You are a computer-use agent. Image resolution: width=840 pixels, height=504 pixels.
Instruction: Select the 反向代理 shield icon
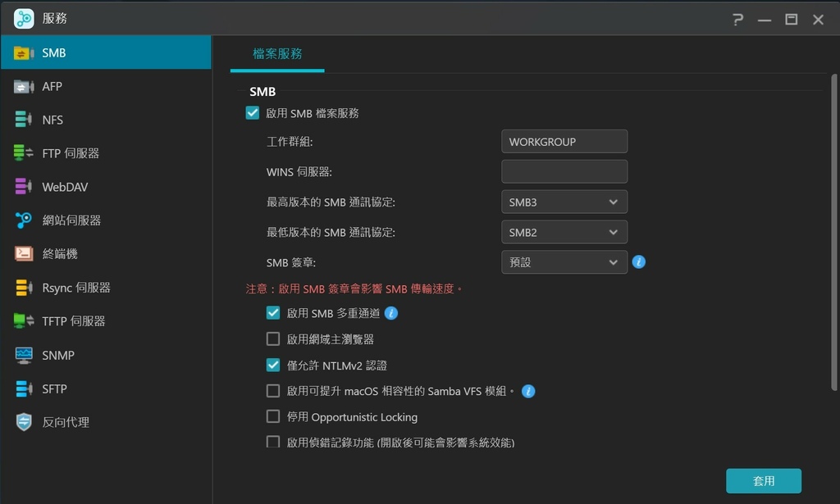click(x=24, y=422)
